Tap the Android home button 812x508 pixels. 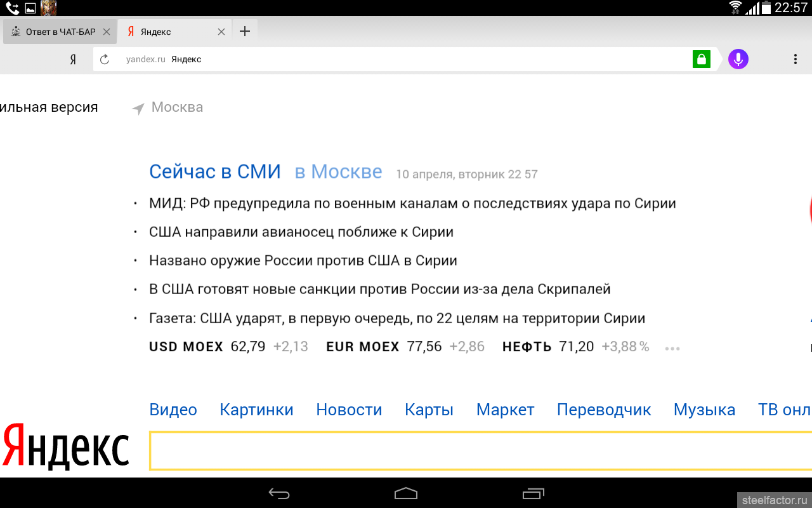tap(406, 493)
